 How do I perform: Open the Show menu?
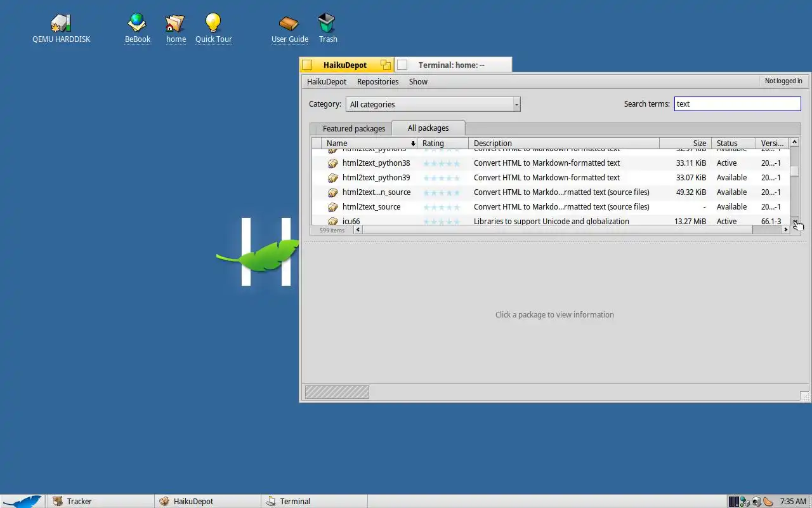(x=418, y=81)
